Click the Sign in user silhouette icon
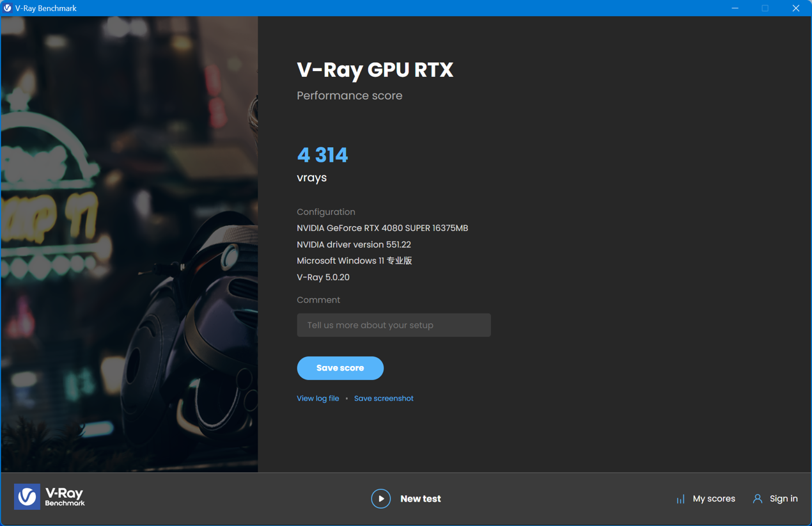The width and height of the screenshot is (812, 526). 757,498
